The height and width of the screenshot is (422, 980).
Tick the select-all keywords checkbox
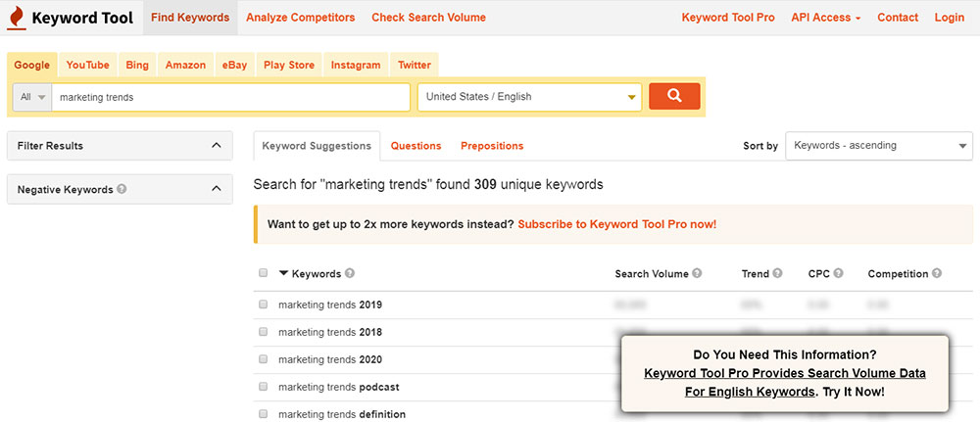click(263, 273)
